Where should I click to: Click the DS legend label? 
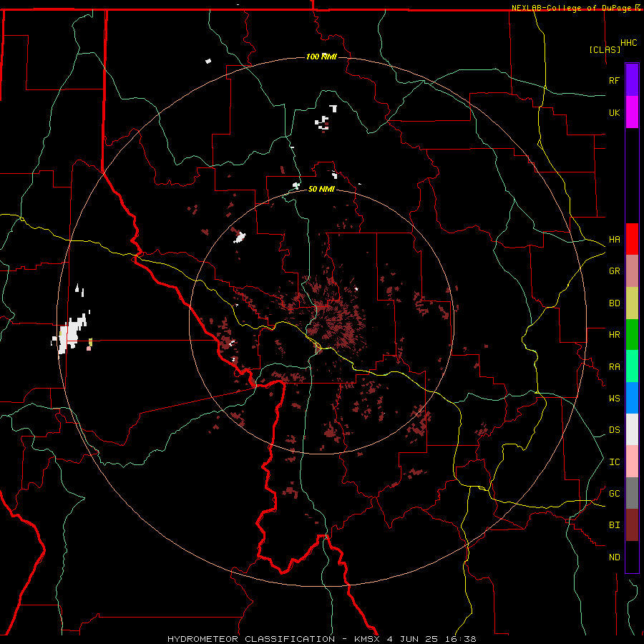(x=614, y=429)
